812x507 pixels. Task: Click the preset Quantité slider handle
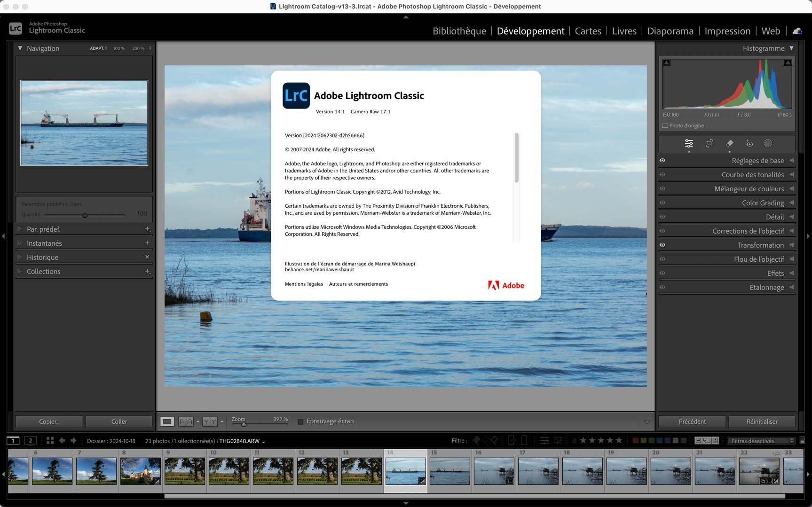tap(85, 215)
